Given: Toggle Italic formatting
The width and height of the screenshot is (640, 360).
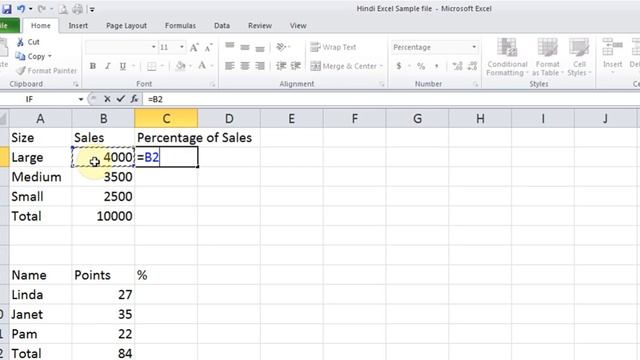Looking at the screenshot, I should 108,66.
